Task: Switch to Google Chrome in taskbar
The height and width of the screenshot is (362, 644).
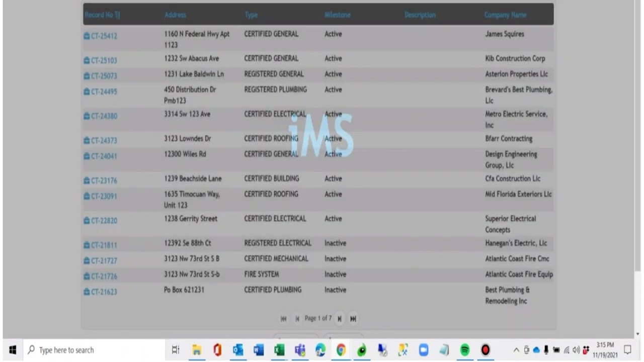Action: [x=341, y=350]
